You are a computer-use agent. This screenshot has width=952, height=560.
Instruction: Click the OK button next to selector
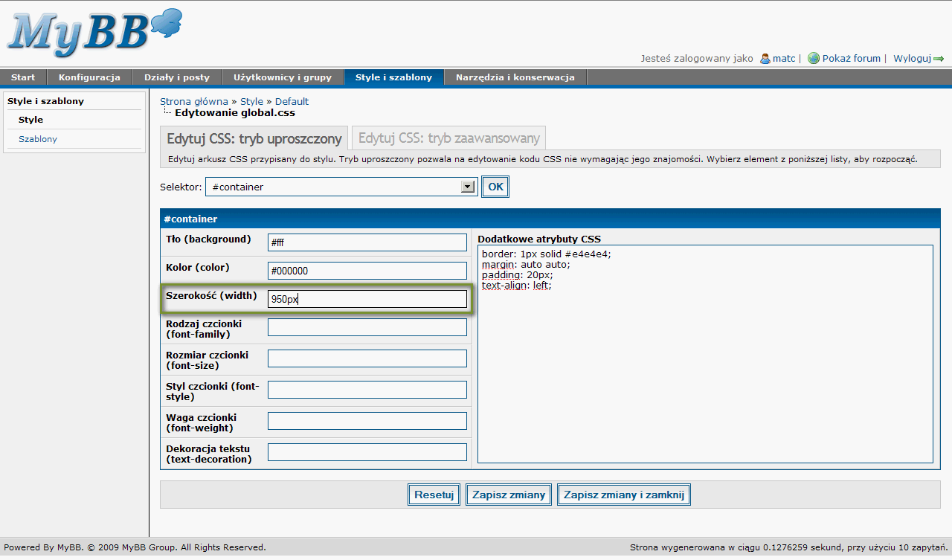point(496,187)
